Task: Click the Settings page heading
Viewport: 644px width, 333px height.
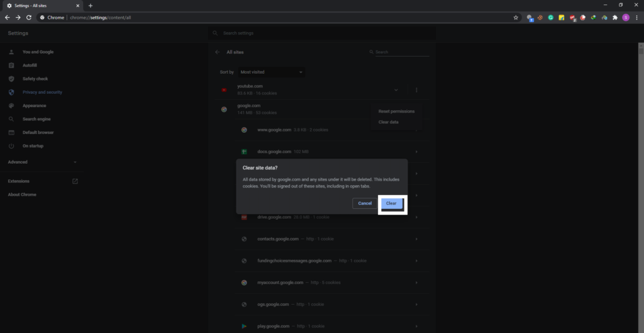Action: (x=18, y=33)
